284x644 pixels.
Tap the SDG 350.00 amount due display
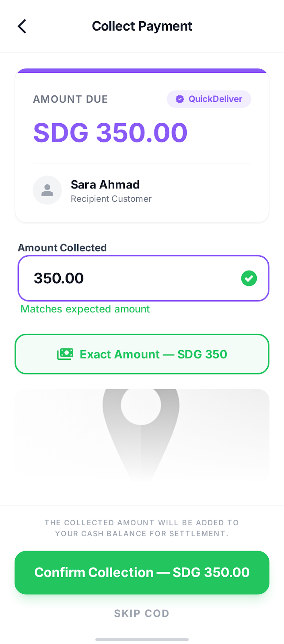pyautogui.click(x=110, y=132)
